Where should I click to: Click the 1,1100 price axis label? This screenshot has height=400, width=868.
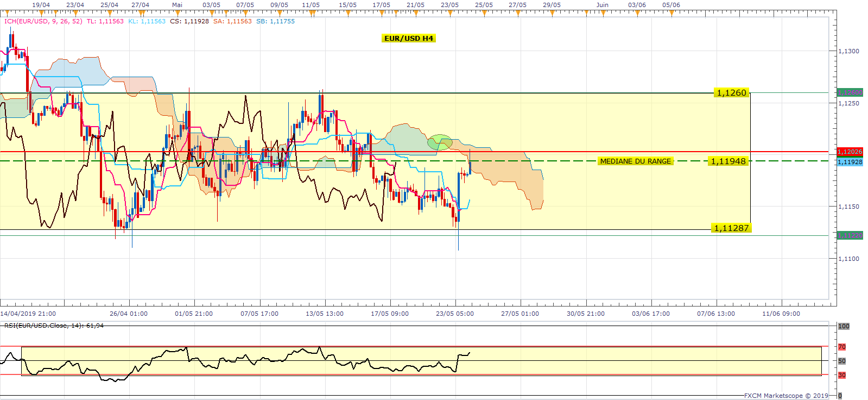point(849,259)
